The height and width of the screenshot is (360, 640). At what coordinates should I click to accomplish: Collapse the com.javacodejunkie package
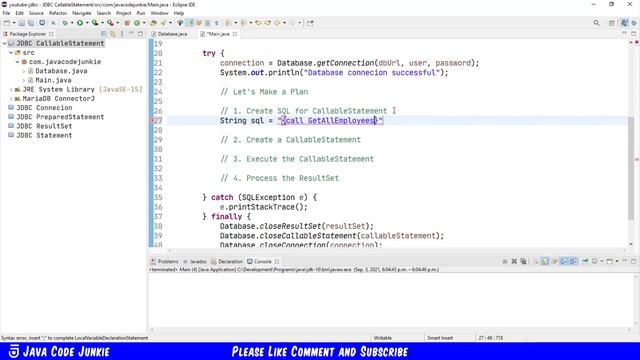(x=18, y=62)
